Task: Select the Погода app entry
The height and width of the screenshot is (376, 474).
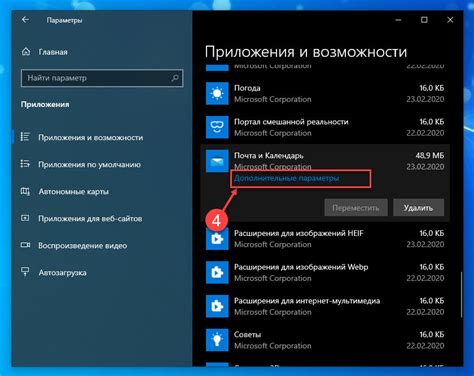Action: [x=325, y=94]
